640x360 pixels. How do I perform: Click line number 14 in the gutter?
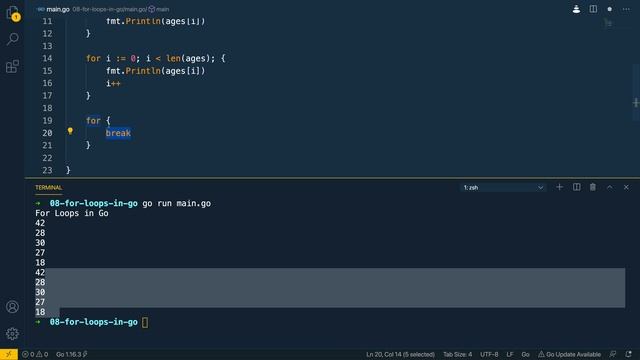(x=47, y=58)
